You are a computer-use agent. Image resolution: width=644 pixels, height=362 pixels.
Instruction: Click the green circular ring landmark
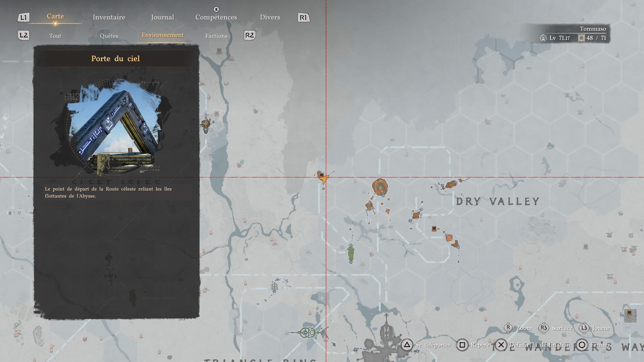pyautogui.click(x=308, y=333)
